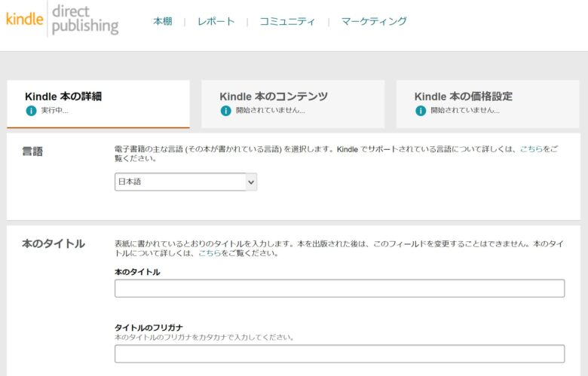This screenshot has width=588, height=376.
Task: Switch to Kindle 本の価格設定 tab
Action: (x=488, y=104)
